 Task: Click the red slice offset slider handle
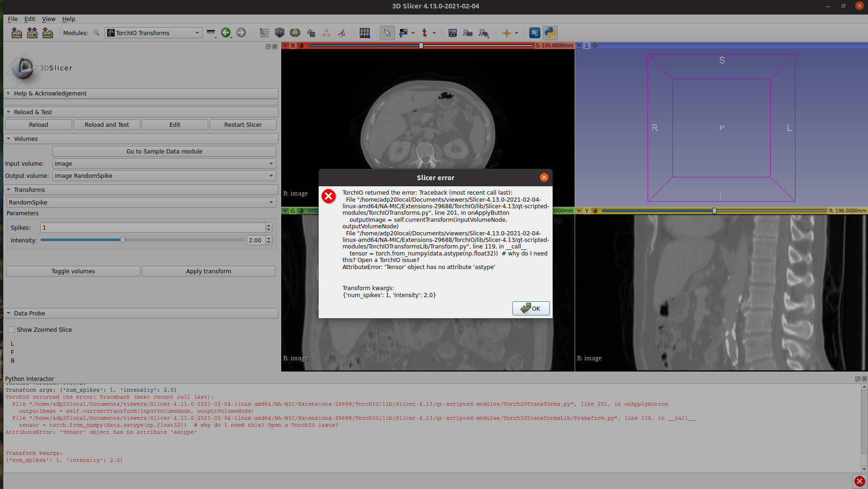coord(421,45)
